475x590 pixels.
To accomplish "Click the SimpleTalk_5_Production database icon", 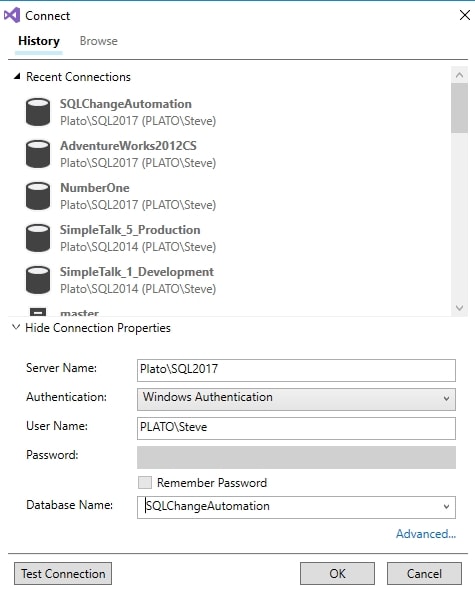I will pyautogui.click(x=38, y=238).
